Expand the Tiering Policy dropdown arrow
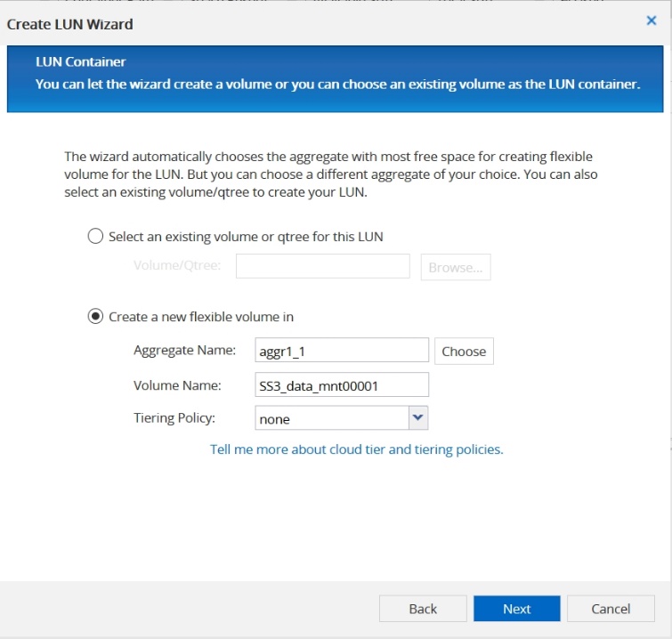Screen dimensions: 672x639 point(418,417)
